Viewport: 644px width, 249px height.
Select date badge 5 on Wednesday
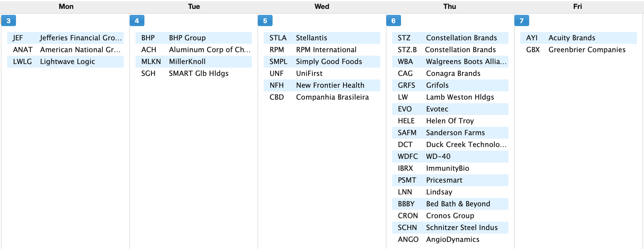(x=265, y=21)
